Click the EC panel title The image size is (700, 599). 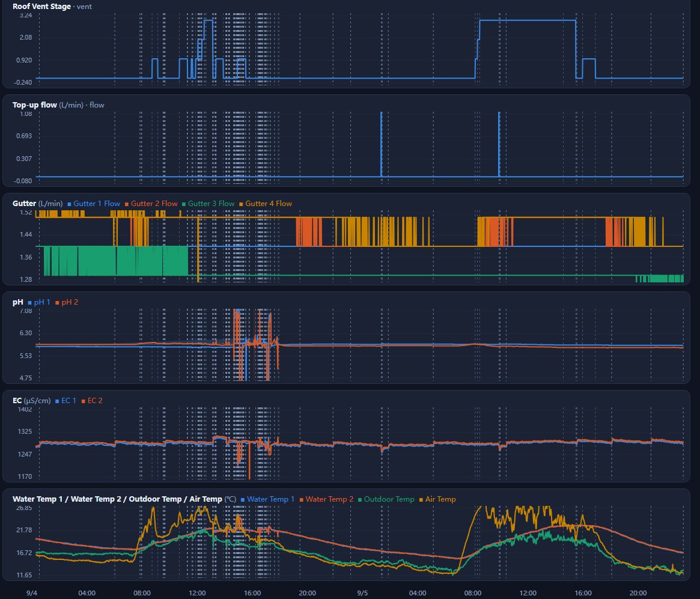pyautogui.click(x=17, y=401)
